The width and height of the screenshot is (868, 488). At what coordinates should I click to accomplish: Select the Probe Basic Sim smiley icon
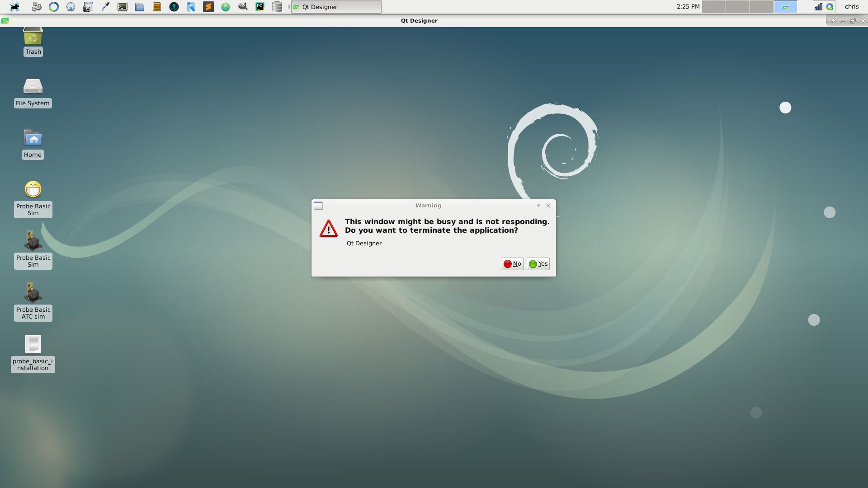(x=33, y=199)
